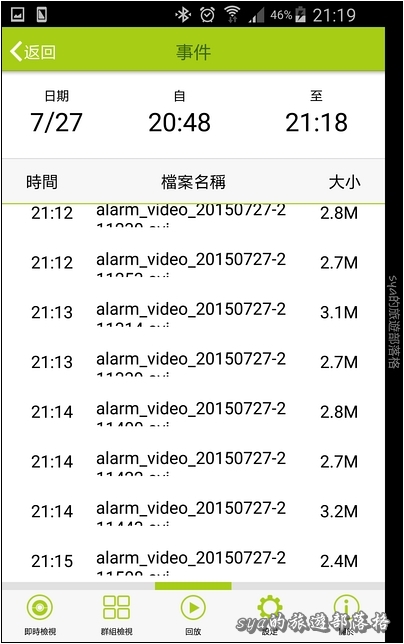
Task: Open the 21:15 video sized 2.4M
Action: point(193,561)
